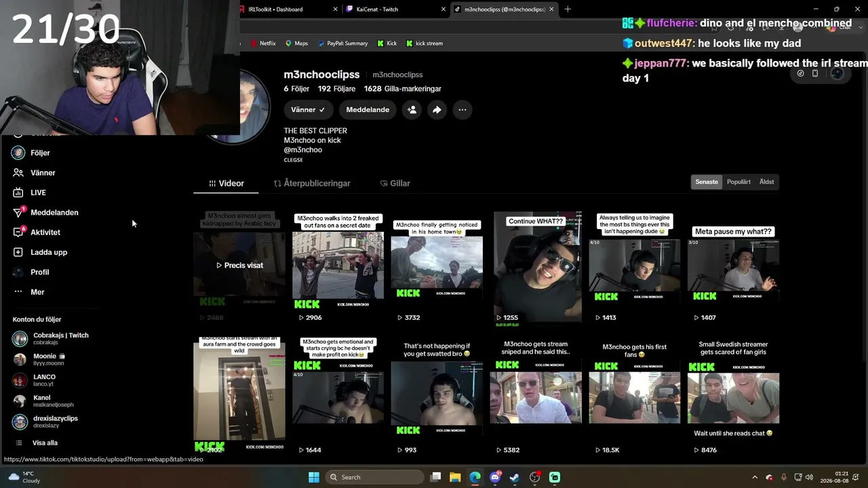Screen dimensions: 868x488
Task: Open a new browser tab with plus
Action: pyautogui.click(x=568, y=9)
